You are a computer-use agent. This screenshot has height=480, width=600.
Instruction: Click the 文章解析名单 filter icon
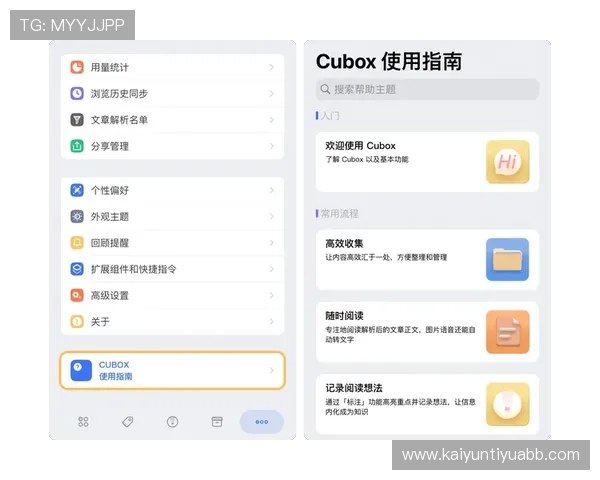point(77,120)
